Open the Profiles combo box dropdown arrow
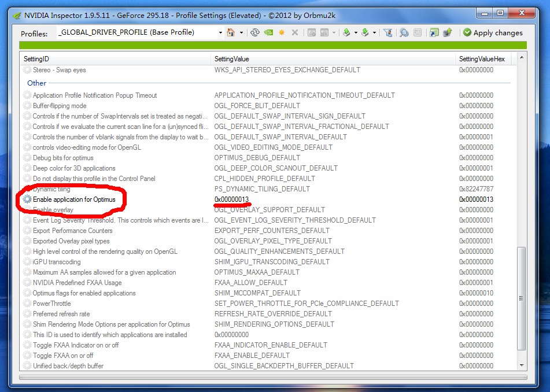 [x=220, y=32]
